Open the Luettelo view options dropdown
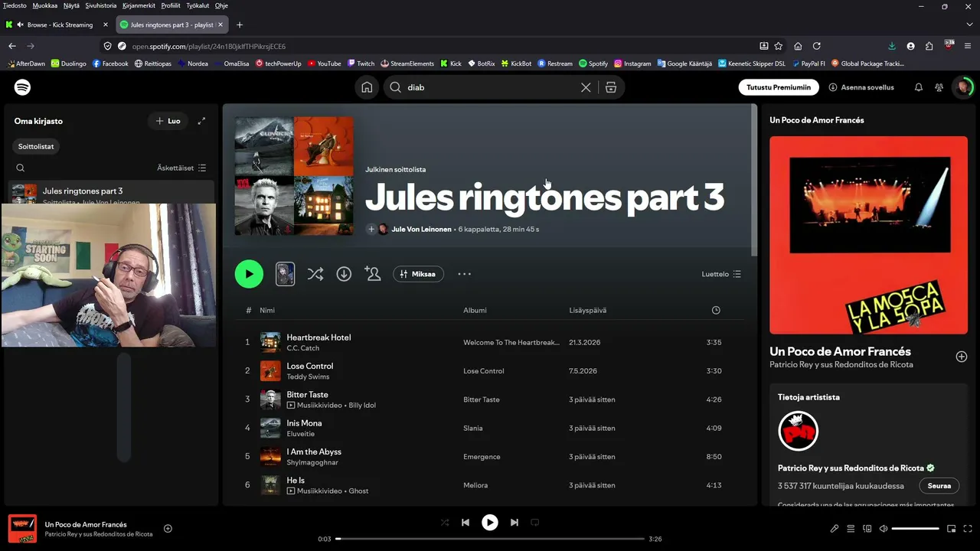The width and height of the screenshot is (980, 551). point(721,274)
